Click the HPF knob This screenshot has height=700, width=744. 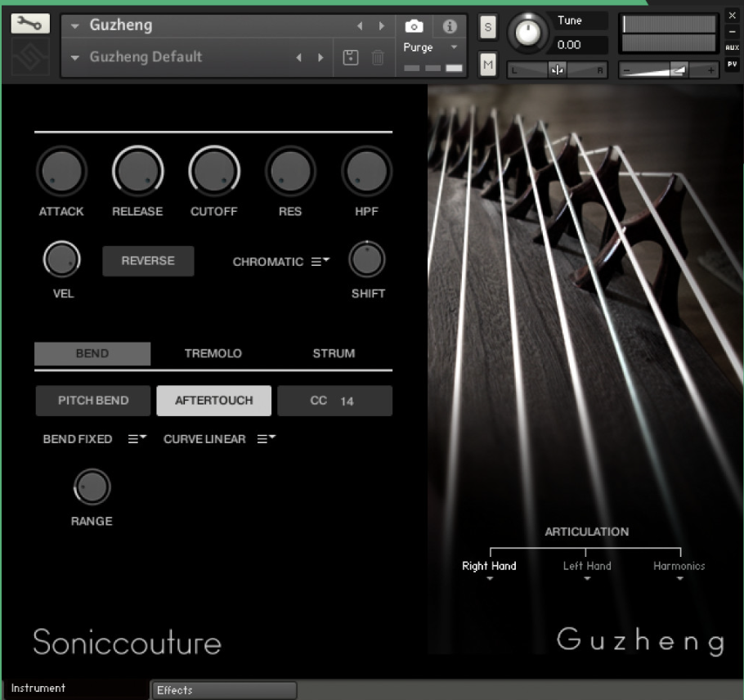367,172
